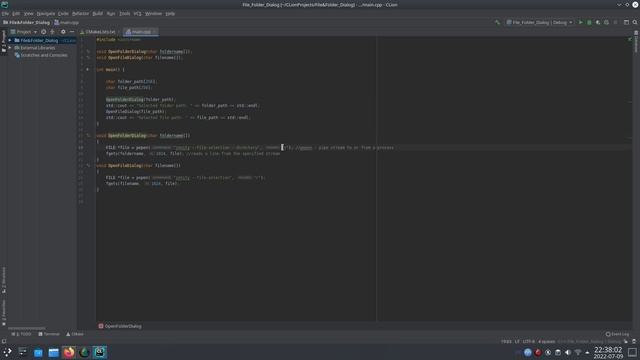
Task: Open the Run menu
Action: (111, 13)
